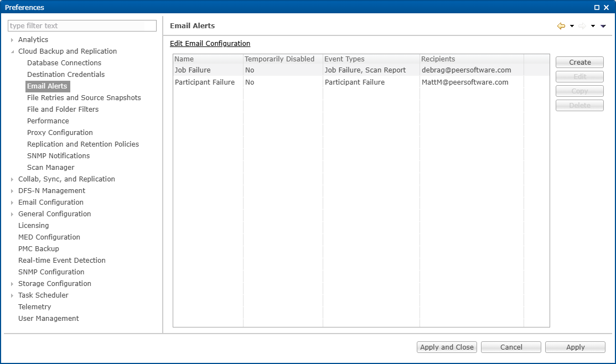616x364 pixels.
Task: Click the yellow back navigation arrow
Action: tap(561, 26)
